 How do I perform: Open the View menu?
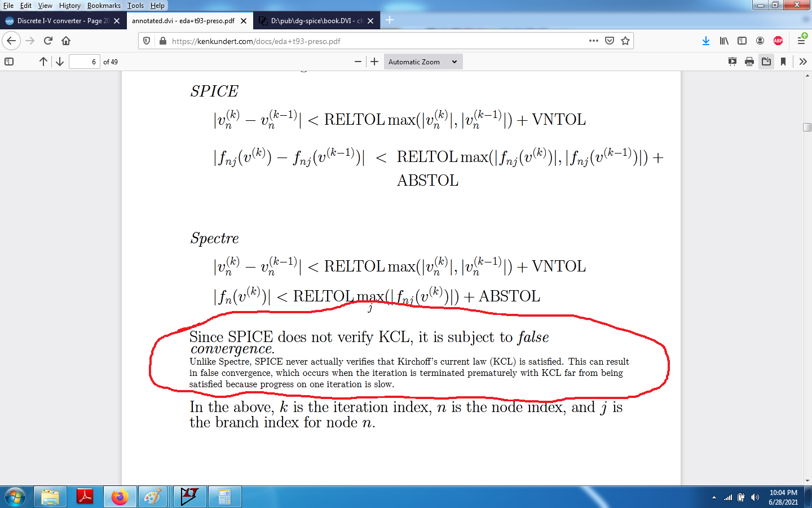tap(45, 6)
